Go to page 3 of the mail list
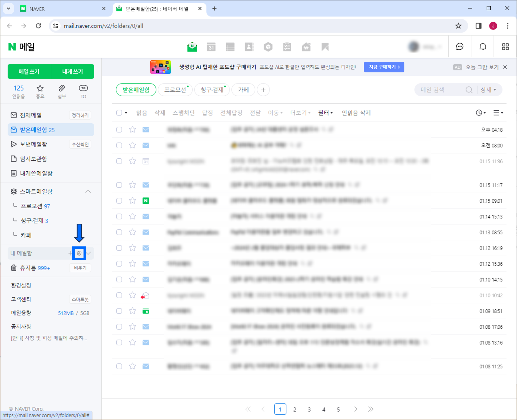Screen dimensions: 517x420 point(309,409)
